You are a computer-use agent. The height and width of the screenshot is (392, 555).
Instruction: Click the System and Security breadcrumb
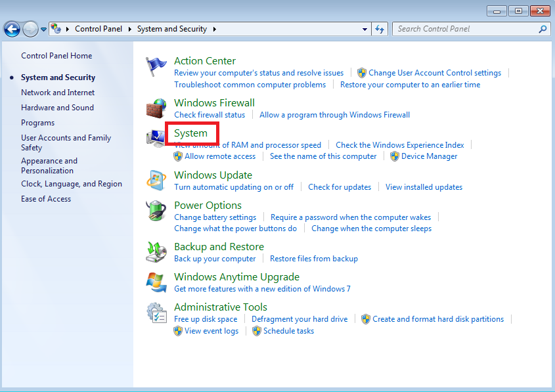[x=172, y=29]
